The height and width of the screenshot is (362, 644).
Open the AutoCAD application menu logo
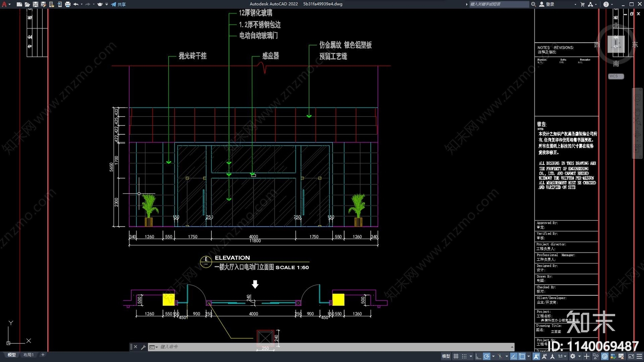pyautogui.click(x=4, y=4)
